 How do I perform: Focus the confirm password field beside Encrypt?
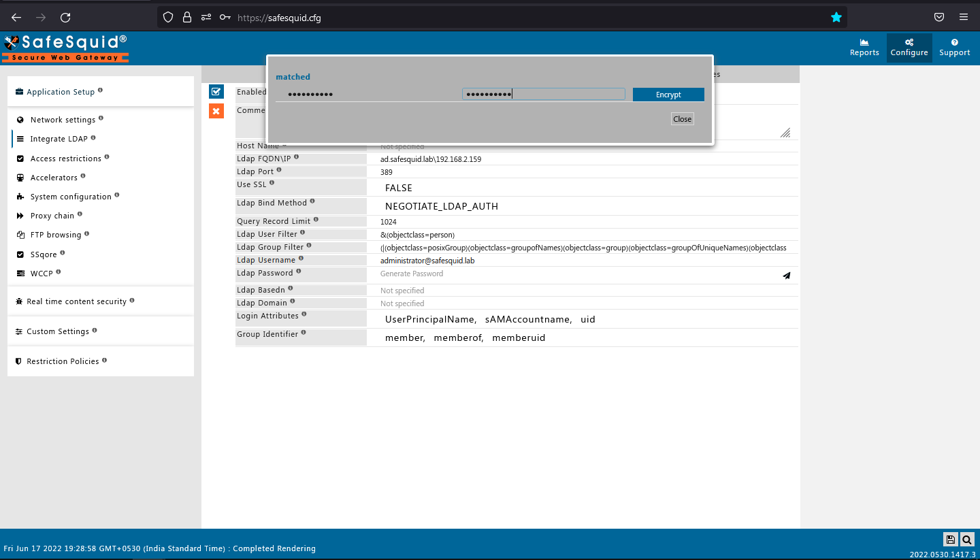click(x=543, y=94)
